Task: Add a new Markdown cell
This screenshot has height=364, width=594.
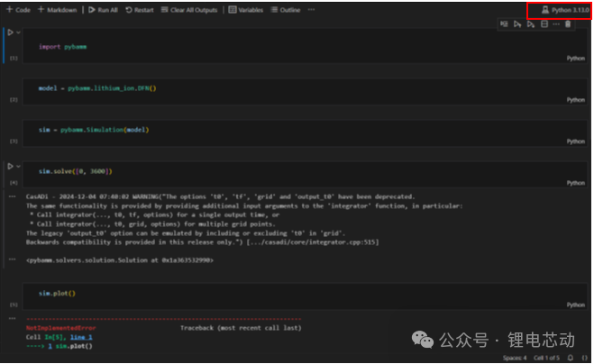Action: [x=57, y=10]
